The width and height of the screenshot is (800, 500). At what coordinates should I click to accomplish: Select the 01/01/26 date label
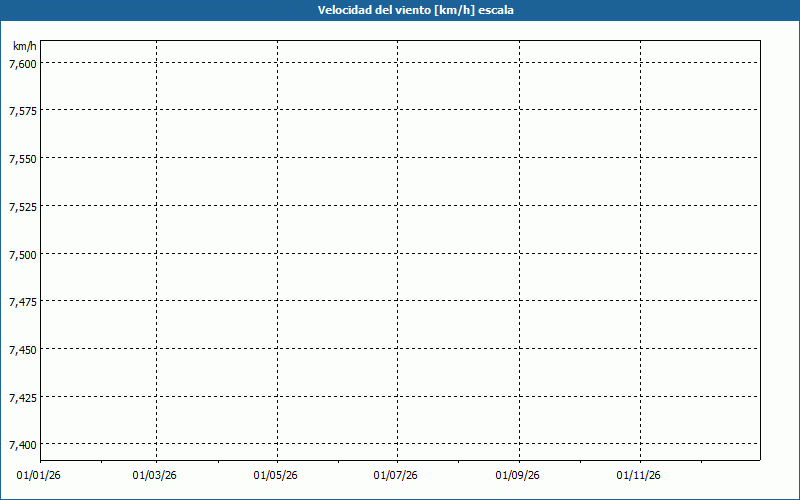tap(39, 475)
